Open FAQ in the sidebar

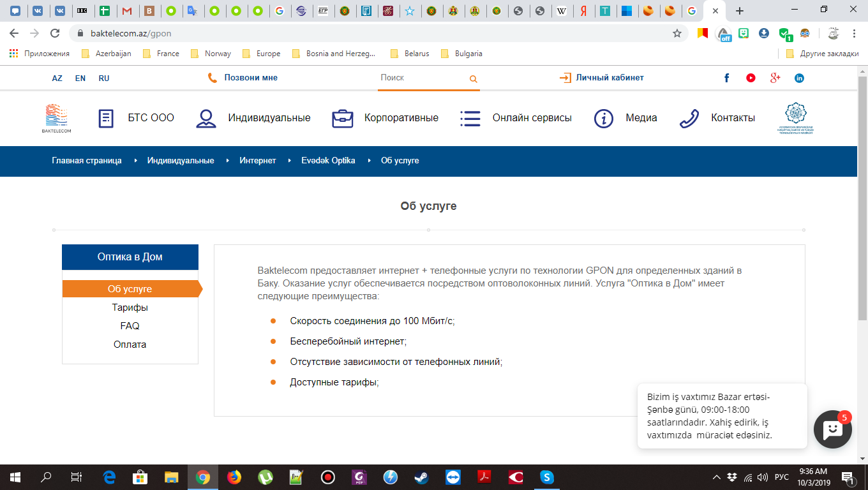(130, 326)
